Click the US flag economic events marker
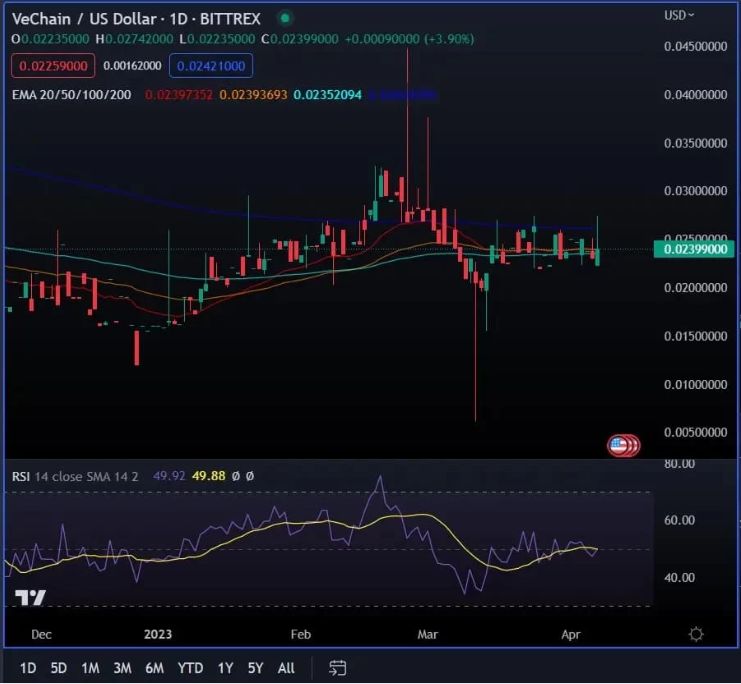Image resolution: width=741 pixels, height=684 pixels. pos(619,445)
